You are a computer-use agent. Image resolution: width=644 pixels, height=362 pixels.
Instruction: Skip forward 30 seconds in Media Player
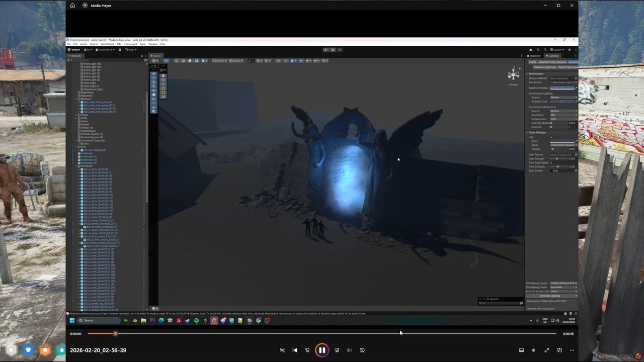coord(337,350)
